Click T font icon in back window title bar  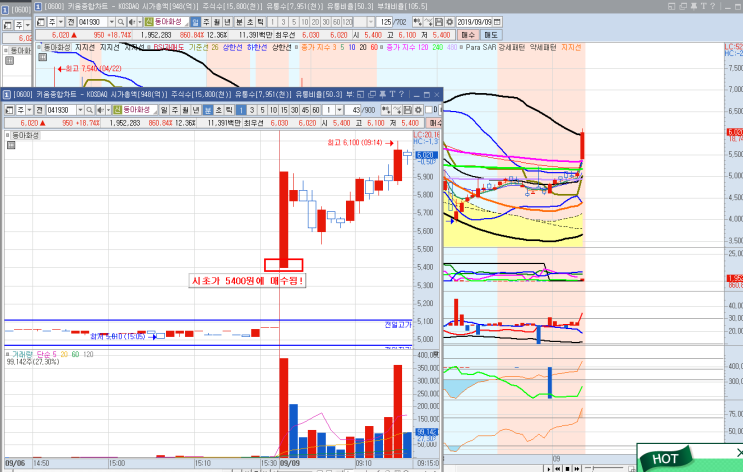(x=703, y=6)
